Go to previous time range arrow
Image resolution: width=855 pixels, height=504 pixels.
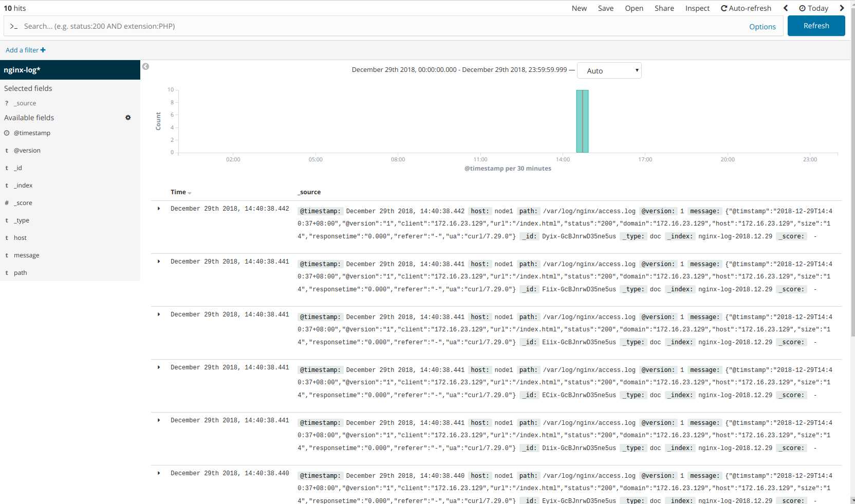tap(785, 8)
